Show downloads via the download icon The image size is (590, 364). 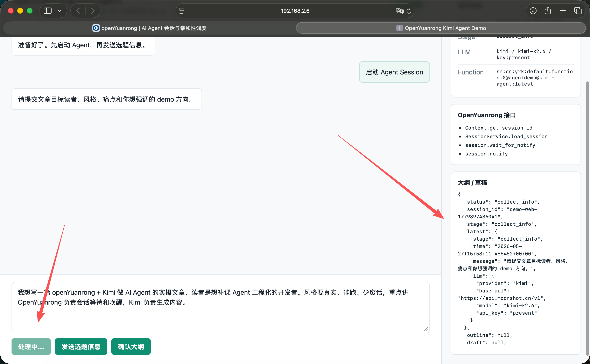tap(533, 11)
